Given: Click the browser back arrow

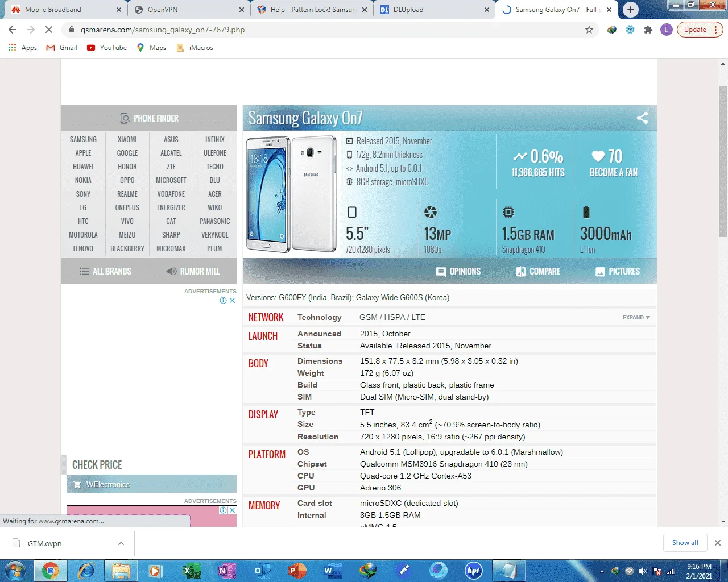Looking at the screenshot, I should click(13, 30).
